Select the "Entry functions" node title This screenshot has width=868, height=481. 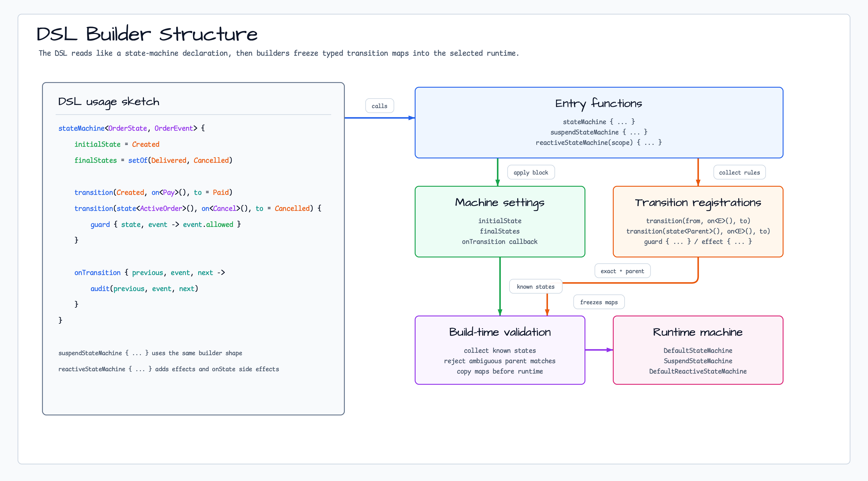click(599, 104)
